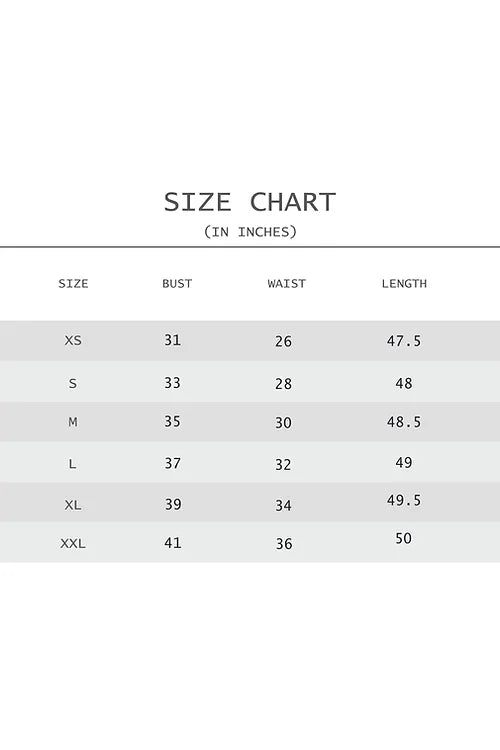Viewport: 500px width, 750px height.
Task: Click the SIZE column header
Action: [x=73, y=284]
